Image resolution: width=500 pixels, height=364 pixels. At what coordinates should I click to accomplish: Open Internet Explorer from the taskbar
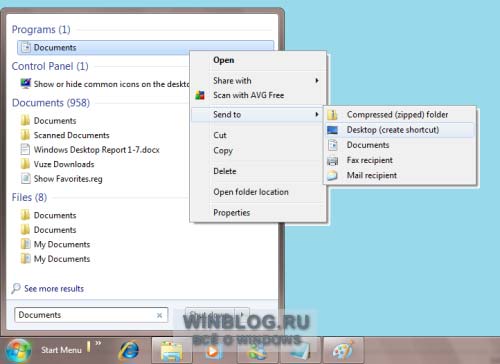[129, 351]
